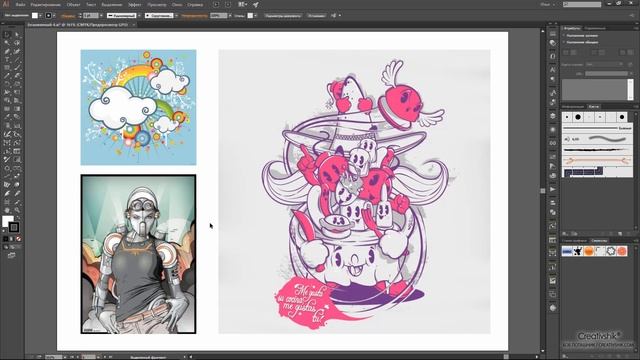Viewport: 640px width, 360px height.
Task: Open the stroke color dropdown in control bar
Action: pyautogui.click(x=54, y=16)
